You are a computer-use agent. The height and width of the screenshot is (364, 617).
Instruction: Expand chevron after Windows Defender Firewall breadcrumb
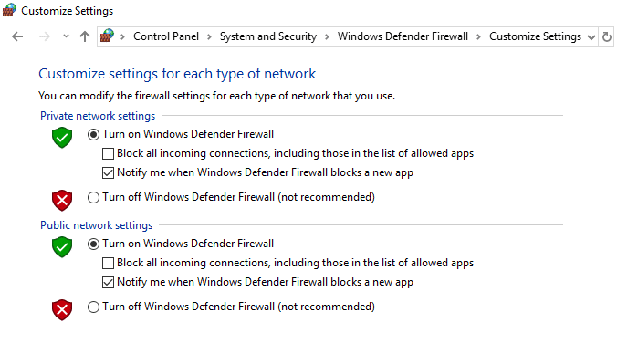pos(478,37)
